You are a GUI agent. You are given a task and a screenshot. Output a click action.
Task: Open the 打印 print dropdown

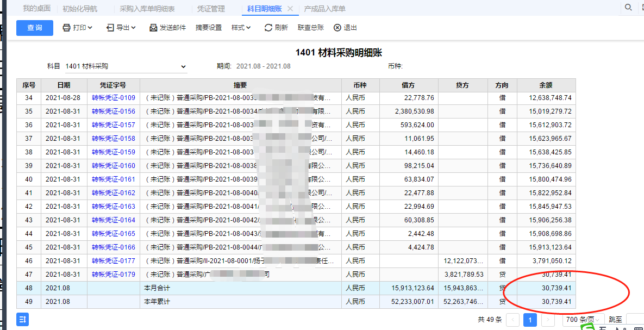click(78, 28)
